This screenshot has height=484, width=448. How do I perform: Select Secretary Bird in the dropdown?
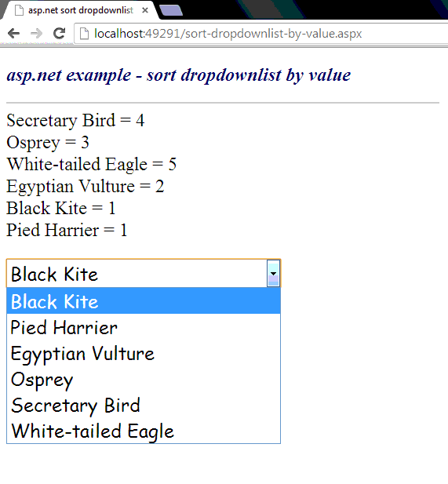pyautogui.click(x=144, y=405)
